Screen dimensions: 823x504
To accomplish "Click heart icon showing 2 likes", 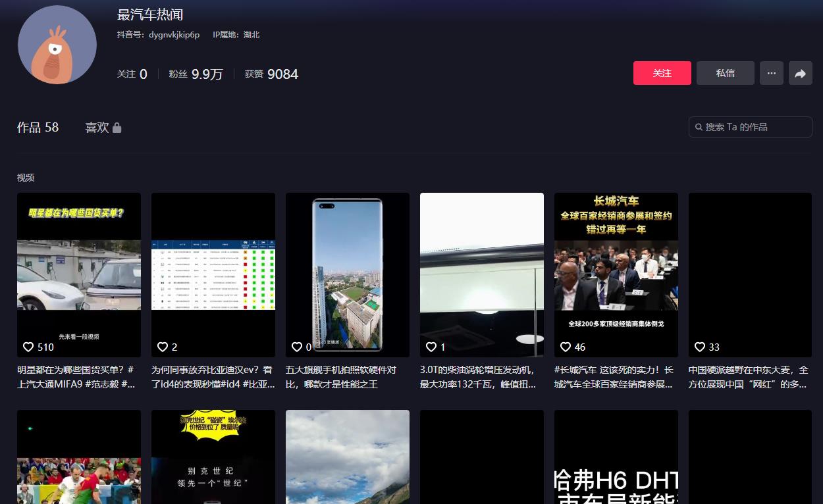I will (x=163, y=347).
